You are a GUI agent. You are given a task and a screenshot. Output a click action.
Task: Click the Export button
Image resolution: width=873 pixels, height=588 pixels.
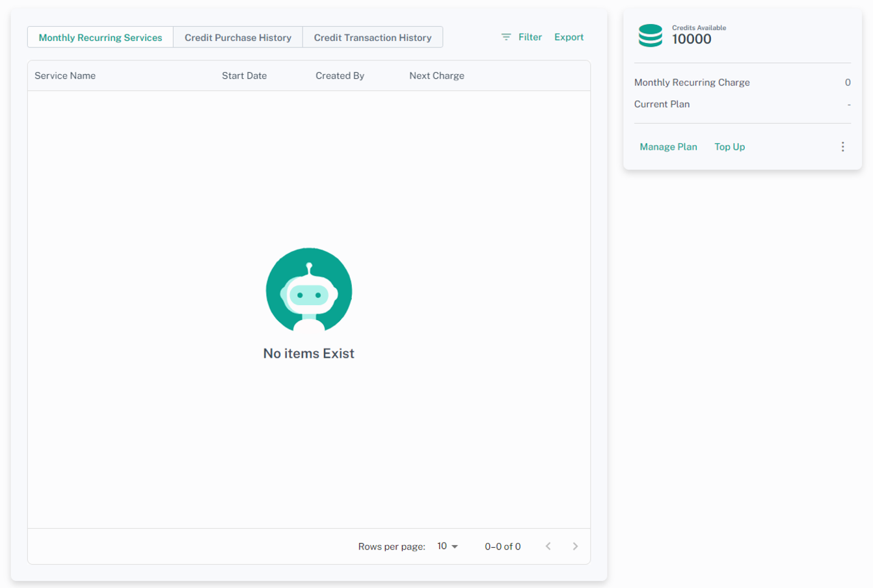(569, 37)
